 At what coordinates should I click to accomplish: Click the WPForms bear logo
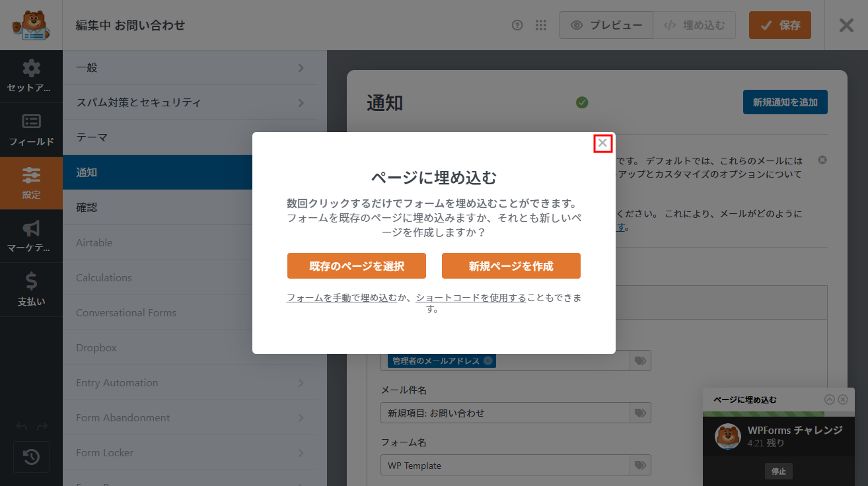(x=31, y=25)
